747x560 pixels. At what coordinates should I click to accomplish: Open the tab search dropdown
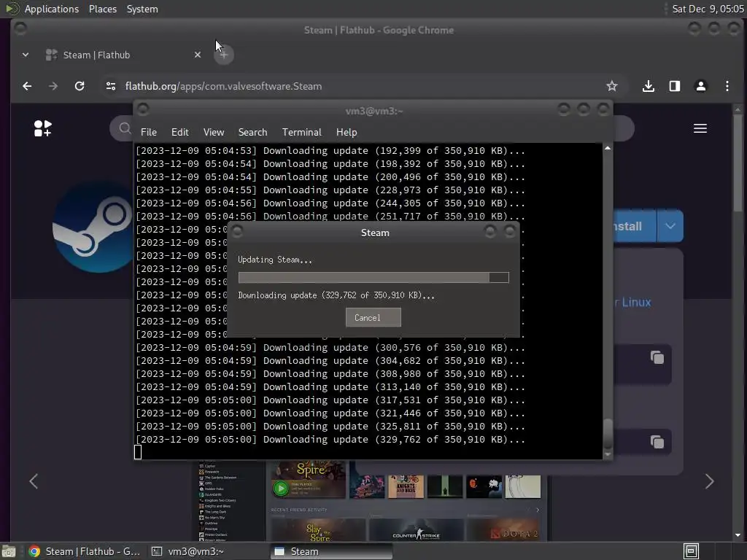[26, 55]
